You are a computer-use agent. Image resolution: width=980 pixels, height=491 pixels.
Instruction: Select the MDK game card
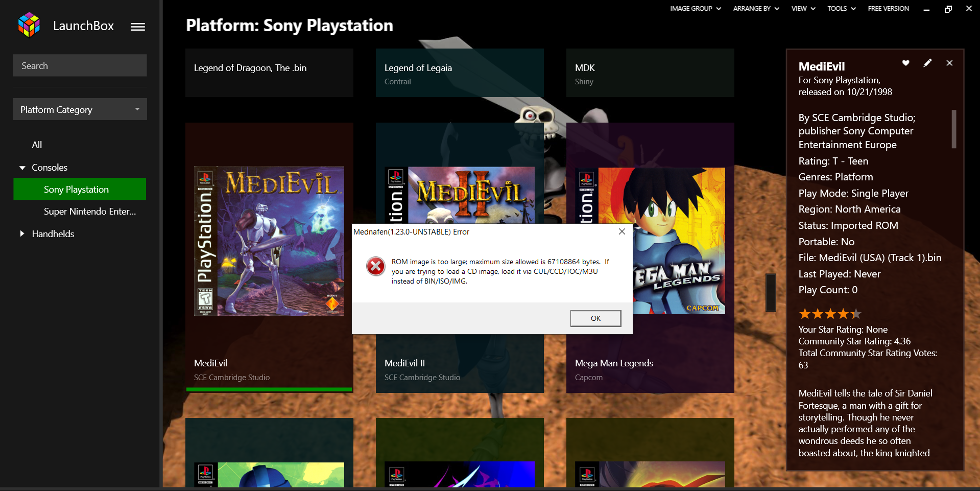coord(650,73)
